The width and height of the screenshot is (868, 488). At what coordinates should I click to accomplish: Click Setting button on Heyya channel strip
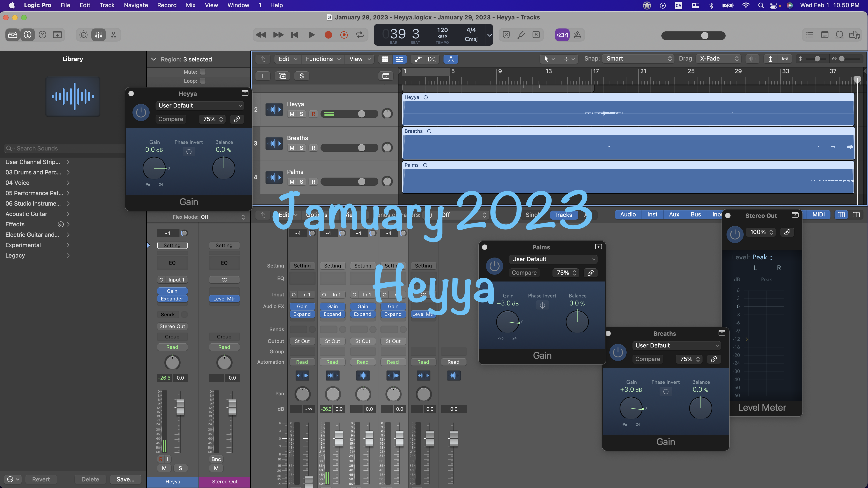click(x=172, y=245)
